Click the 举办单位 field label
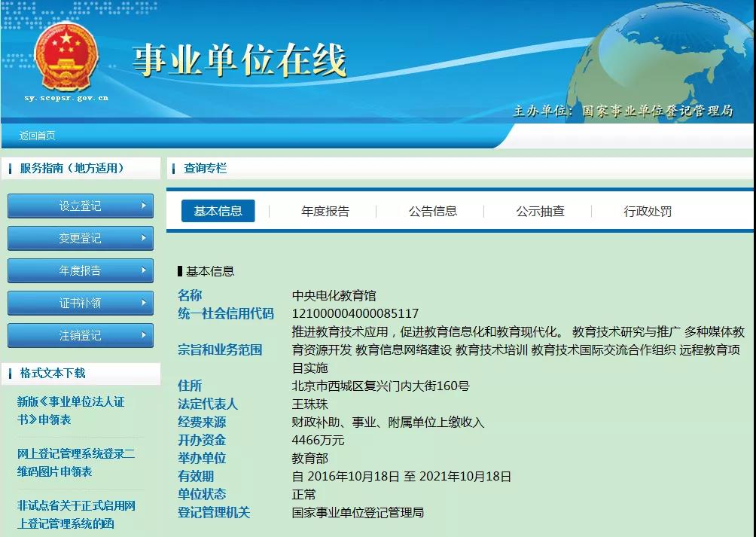This screenshot has height=537, width=756. click(202, 459)
